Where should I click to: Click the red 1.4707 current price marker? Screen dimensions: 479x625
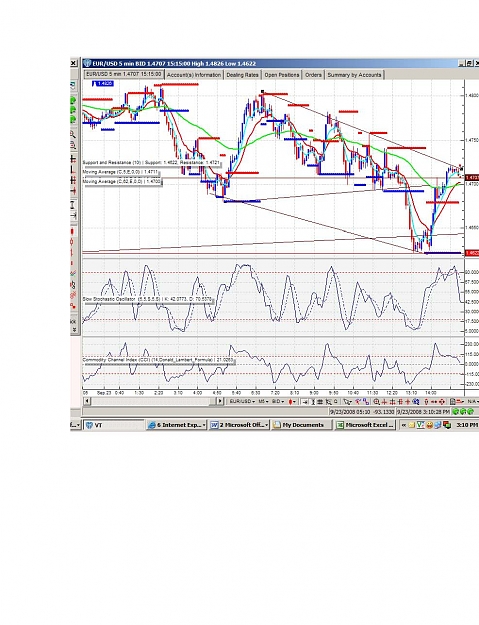pos(472,177)
